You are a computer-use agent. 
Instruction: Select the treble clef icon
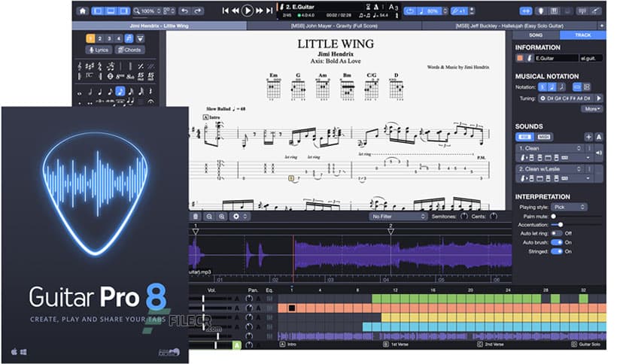(x=80, y=66)
